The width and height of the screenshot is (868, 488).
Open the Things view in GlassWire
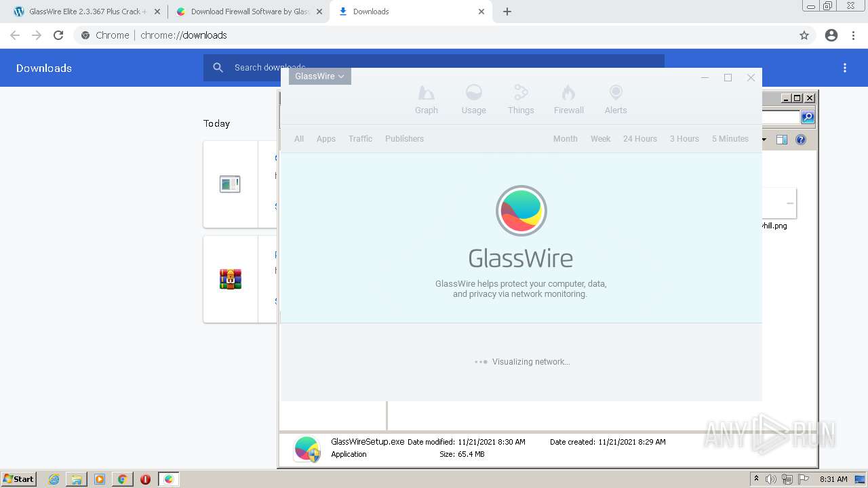point(521,100)
